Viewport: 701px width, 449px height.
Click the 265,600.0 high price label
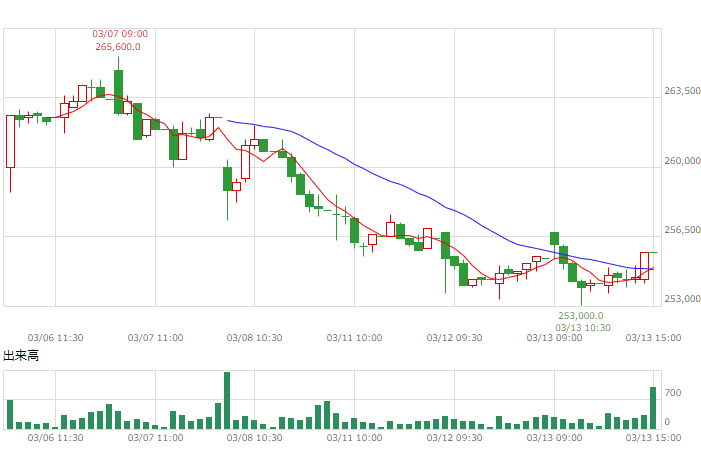[118, 47]
